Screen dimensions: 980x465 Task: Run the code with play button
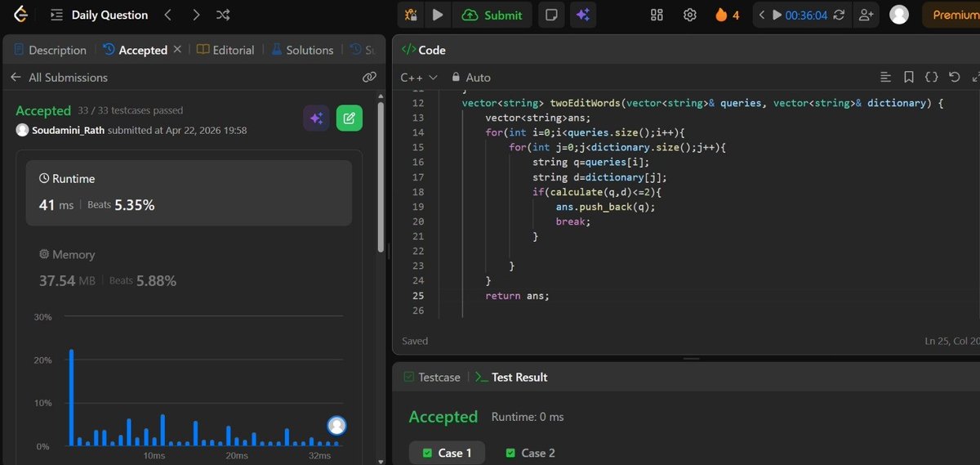coord(438,15)
